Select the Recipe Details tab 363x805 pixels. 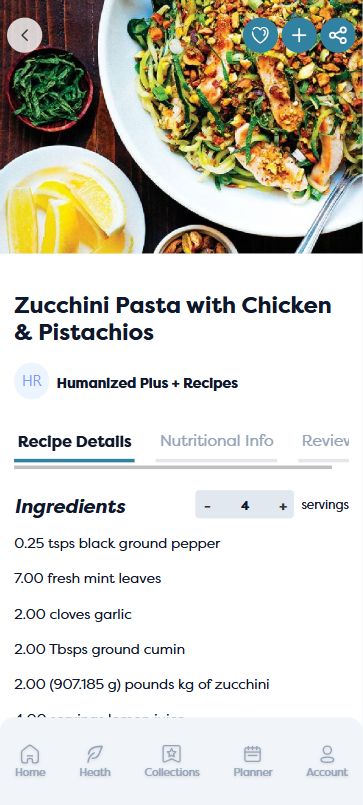tap(74, 442)
